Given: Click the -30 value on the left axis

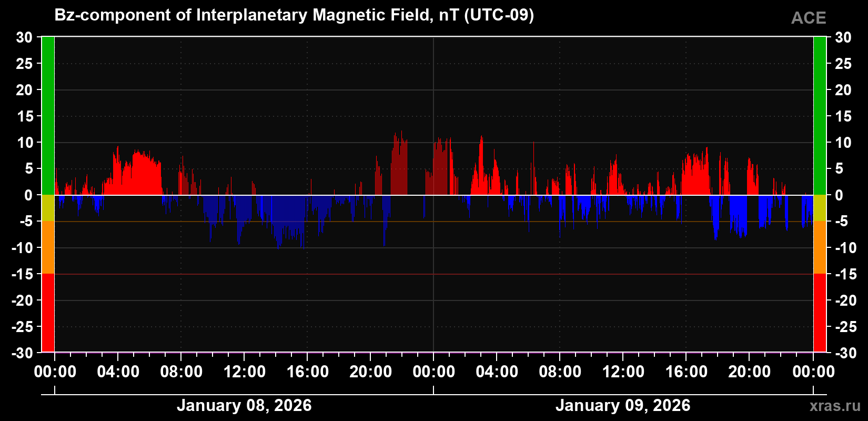Looking at the screenshot, I should 22,353.
